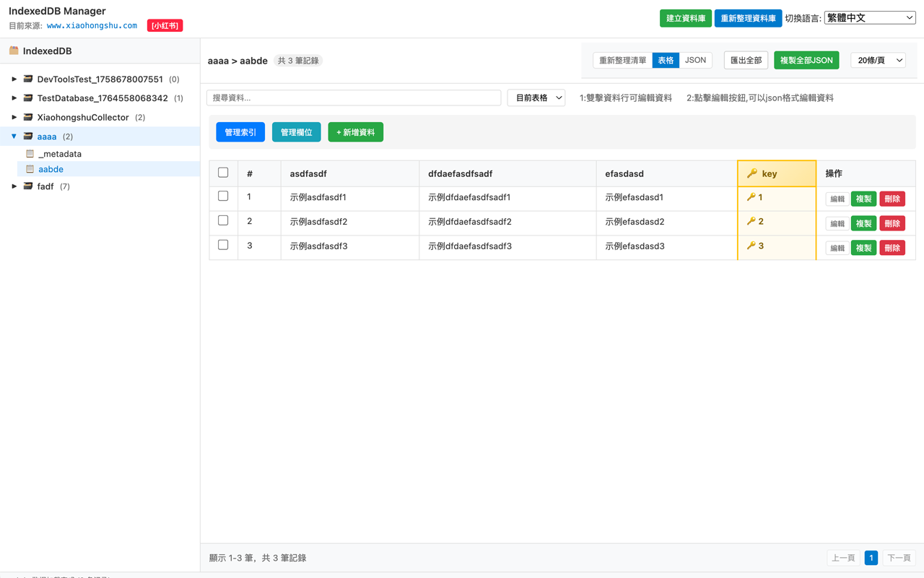The height and width of the screenshot is (578, 924).
Task: Click 編輯 button for row 2
Action: coord(837,223)
